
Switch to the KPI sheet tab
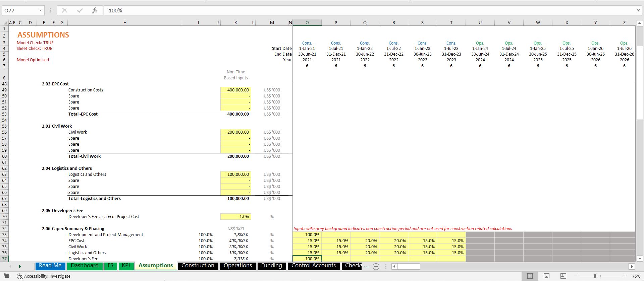pos(126,266)
